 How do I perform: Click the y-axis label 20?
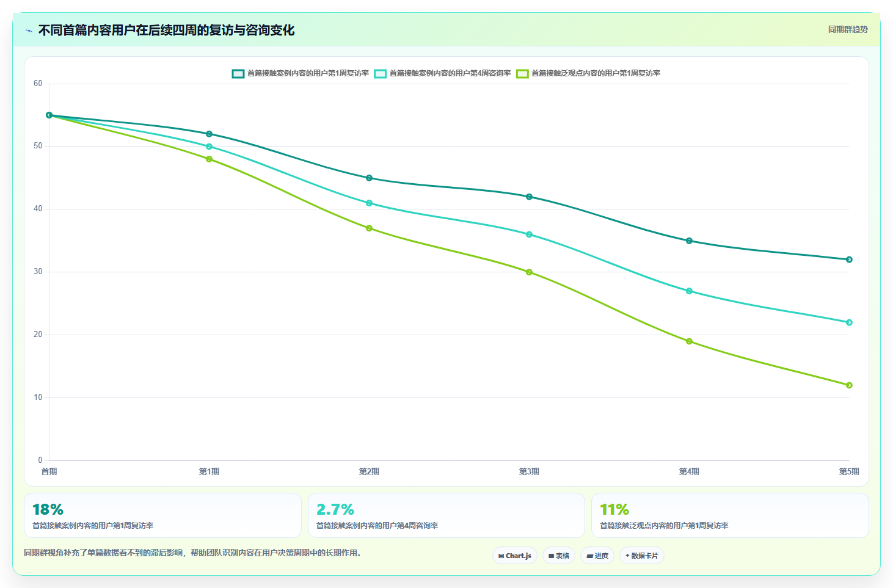(38, 335)
